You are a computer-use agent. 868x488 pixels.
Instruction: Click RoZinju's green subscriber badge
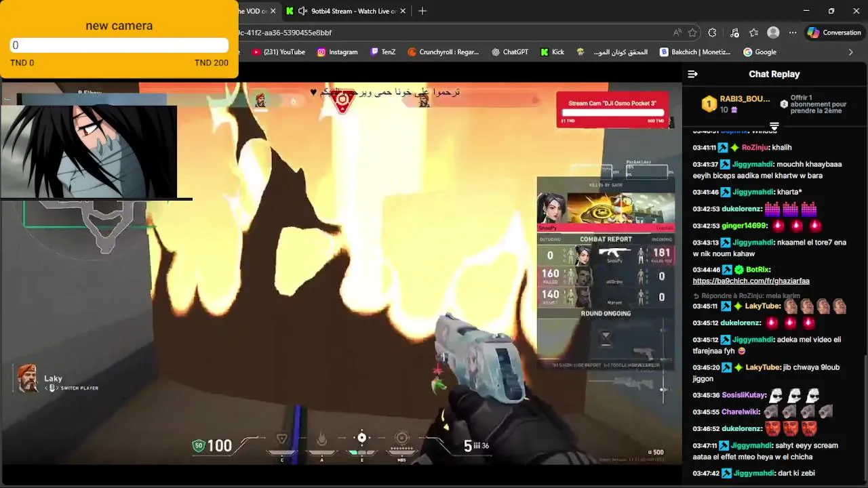[x=735, y=148]
